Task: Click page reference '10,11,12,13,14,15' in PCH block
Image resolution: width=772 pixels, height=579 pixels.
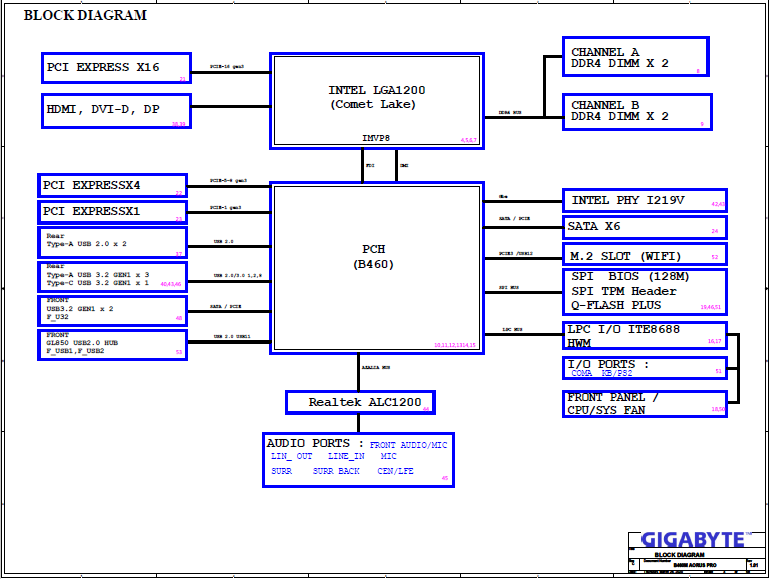Action: 455,345
